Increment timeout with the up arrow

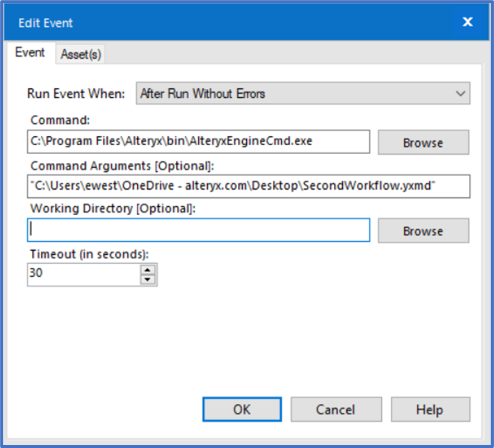click(147, 270)
